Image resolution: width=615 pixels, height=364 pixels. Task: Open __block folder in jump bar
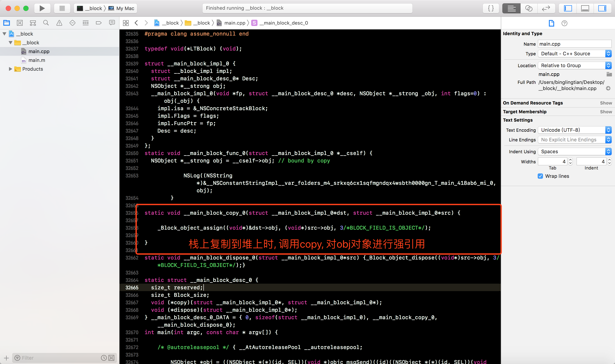[x=197, y=23]
